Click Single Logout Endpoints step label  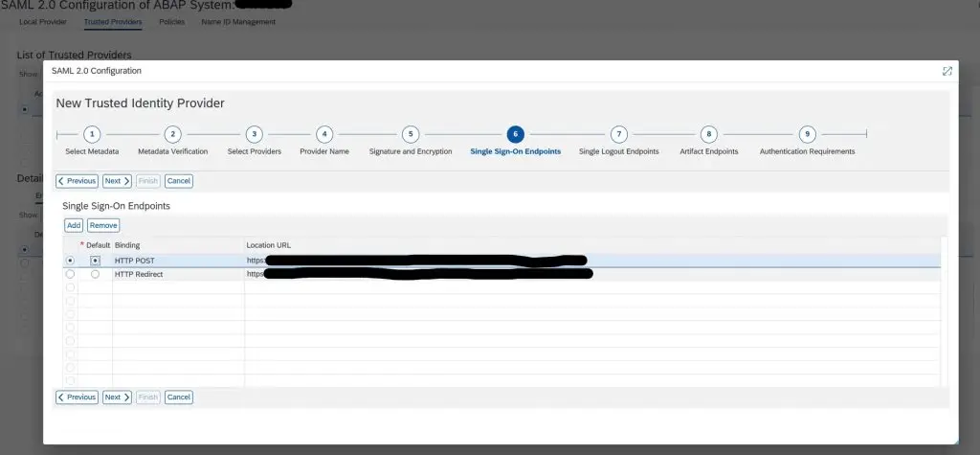(x=619, y=151)
